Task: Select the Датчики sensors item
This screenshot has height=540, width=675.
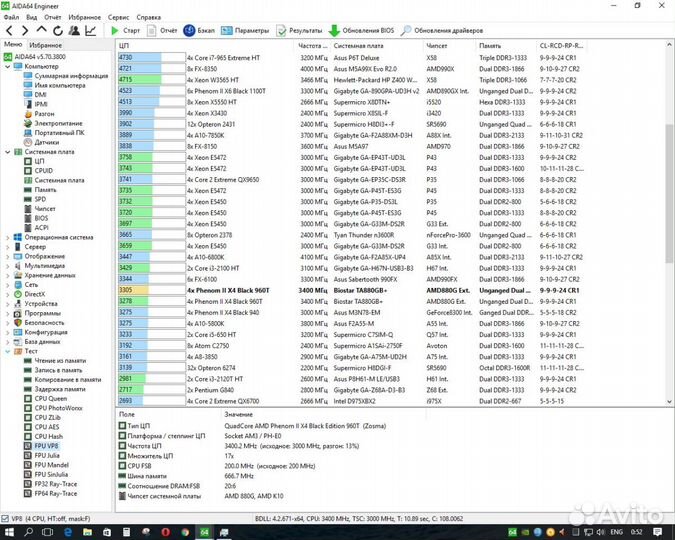Action: click(46, 142)
